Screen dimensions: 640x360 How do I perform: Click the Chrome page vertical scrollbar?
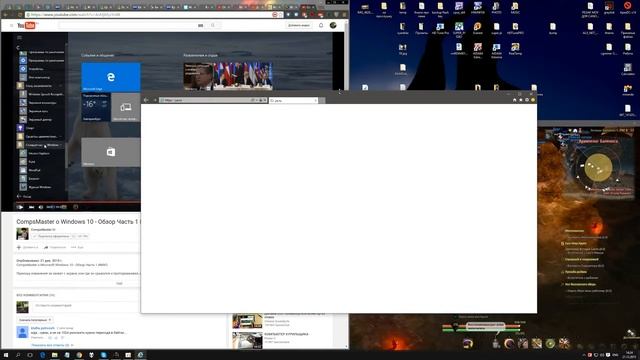[347, 184]
